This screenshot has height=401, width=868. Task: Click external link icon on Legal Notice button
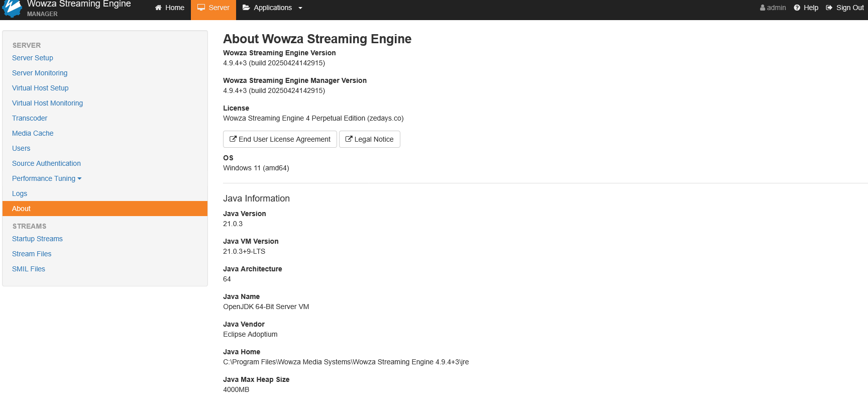pyautogui.click(x=349, y=139)
